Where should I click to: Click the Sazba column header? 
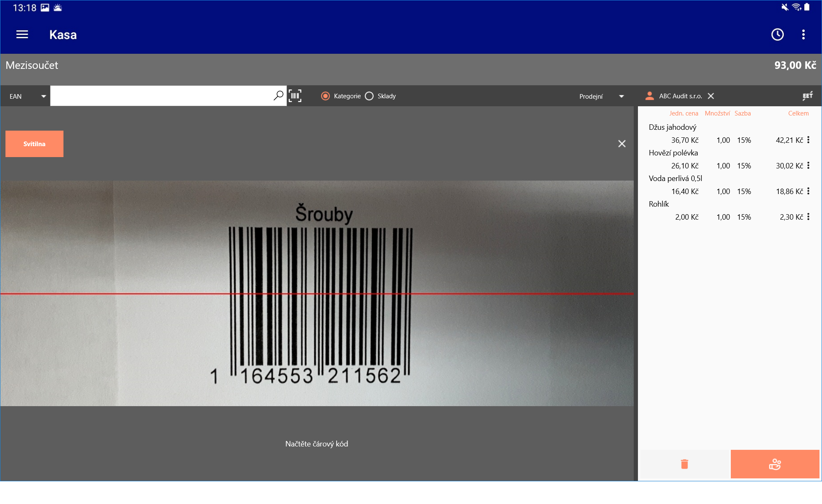coord(743,113)
